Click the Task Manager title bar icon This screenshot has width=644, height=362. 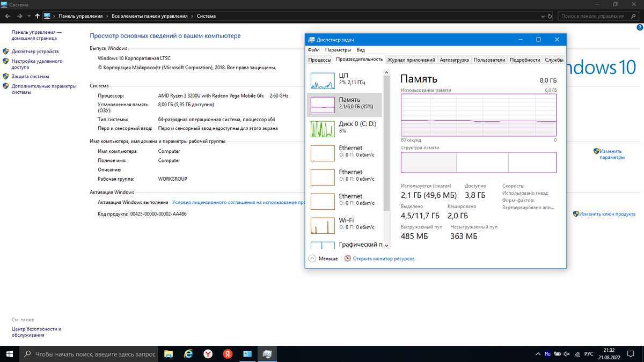coord(311,40)
